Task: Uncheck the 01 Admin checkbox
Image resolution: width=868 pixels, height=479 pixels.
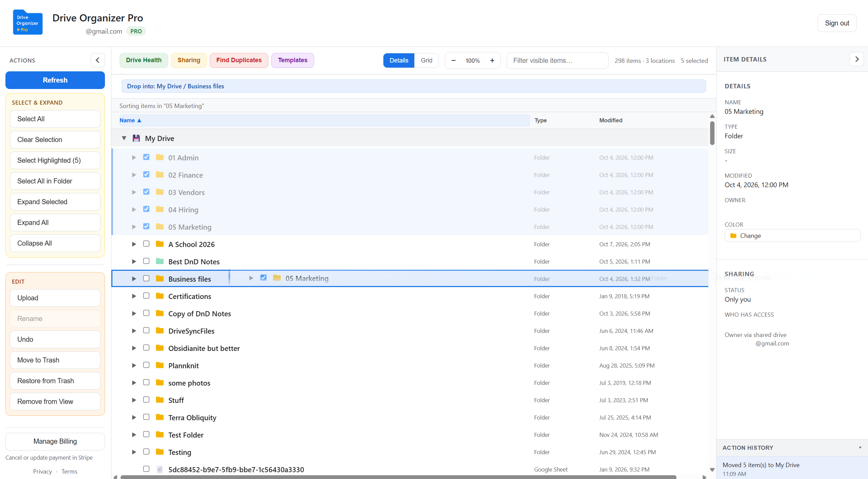Action: [x=146, y=157]
